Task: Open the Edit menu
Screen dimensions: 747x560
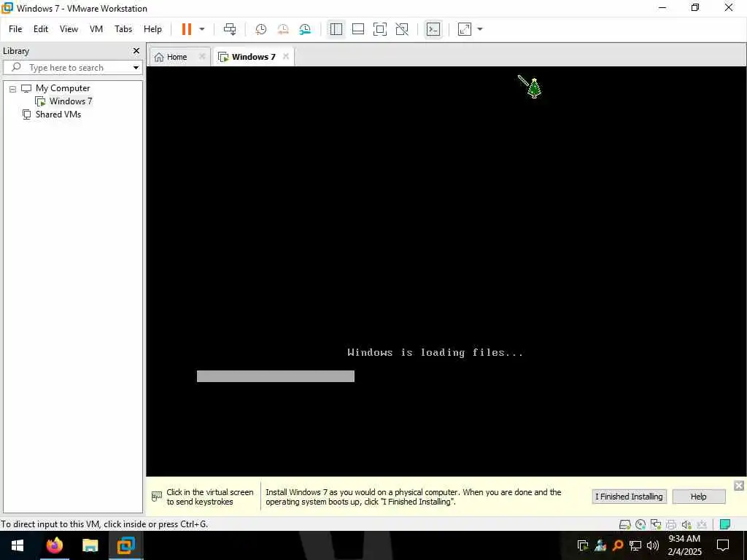Action: coord(41,29)
